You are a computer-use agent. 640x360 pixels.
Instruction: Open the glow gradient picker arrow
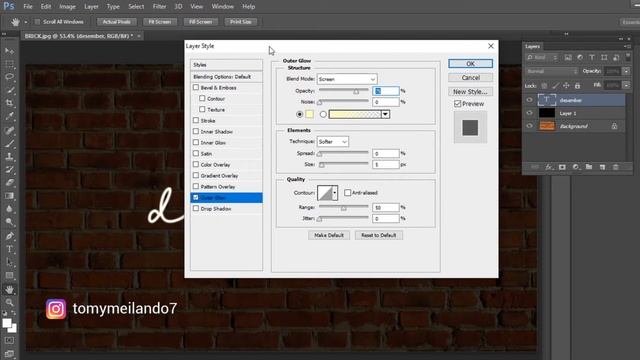pyautogui.click(x=385, y=114)
